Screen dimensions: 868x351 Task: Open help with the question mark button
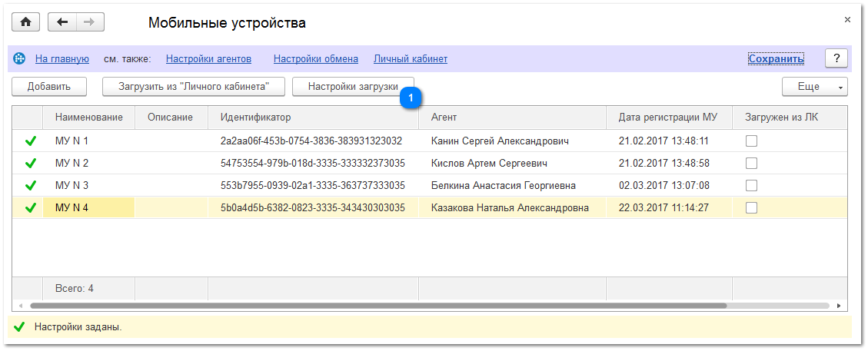836,58
